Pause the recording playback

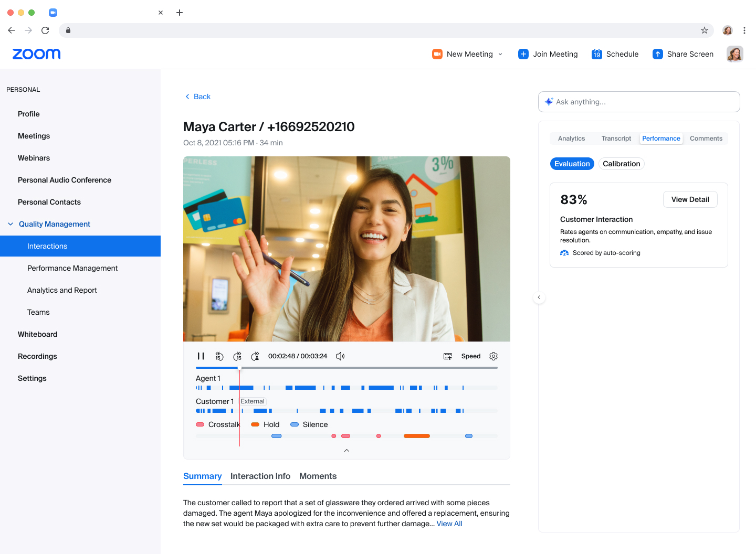pyautogui.click(x=201, y=356)
